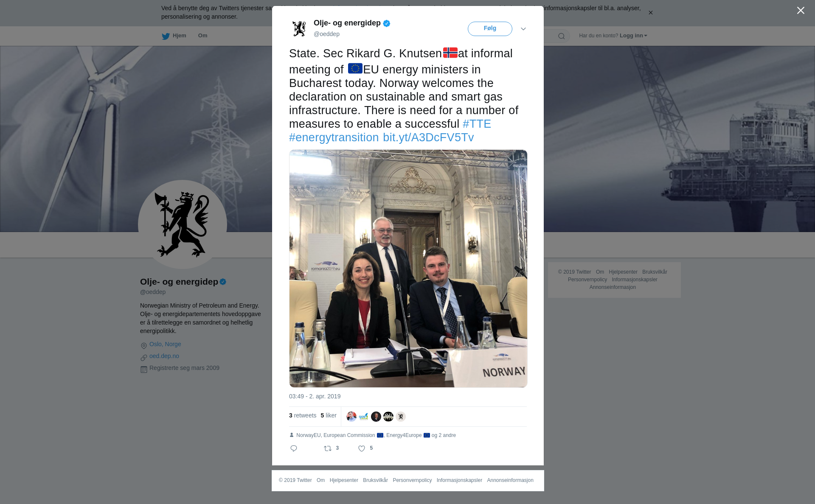The height and width of the screenshot is (504, 815).
Task: Expand the tweet options chevron
Action: [x=523, y=29]
